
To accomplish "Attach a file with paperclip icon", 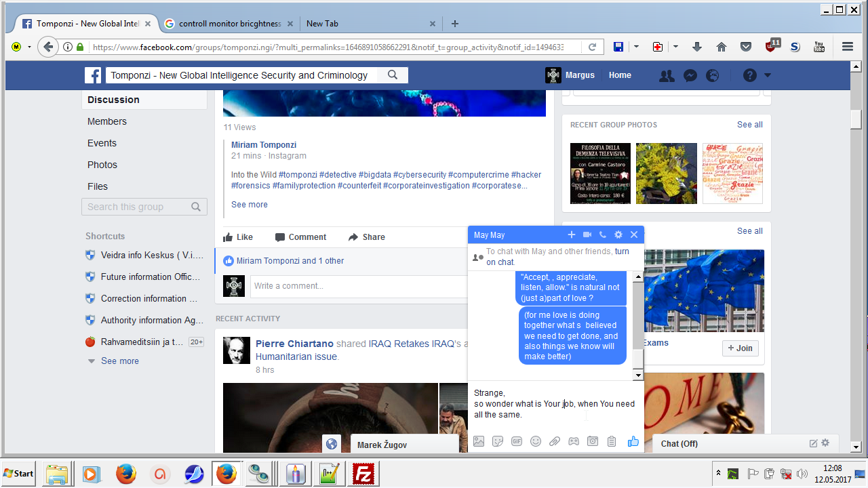I will click(555, 441).
